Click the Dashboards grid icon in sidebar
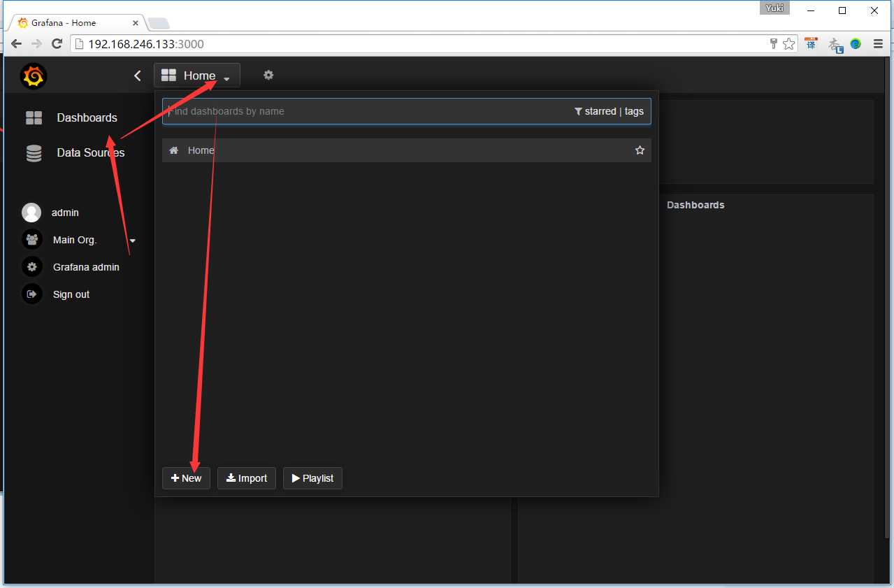This screenshot has width=894, height=588. coord(34,117)
